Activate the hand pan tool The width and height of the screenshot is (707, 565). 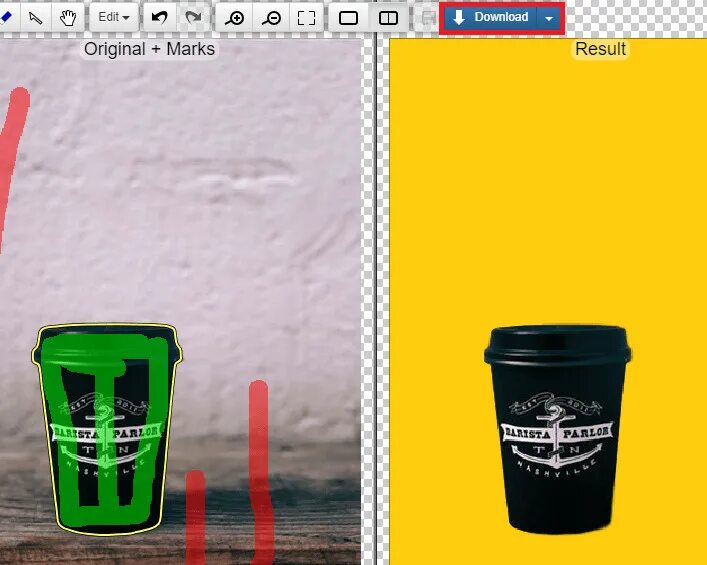click(68, 18)
